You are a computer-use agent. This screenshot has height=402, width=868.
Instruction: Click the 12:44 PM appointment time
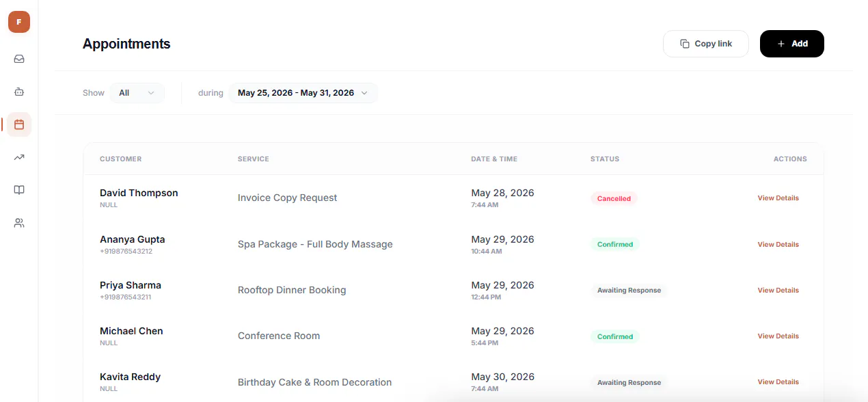tap(486, 297)
